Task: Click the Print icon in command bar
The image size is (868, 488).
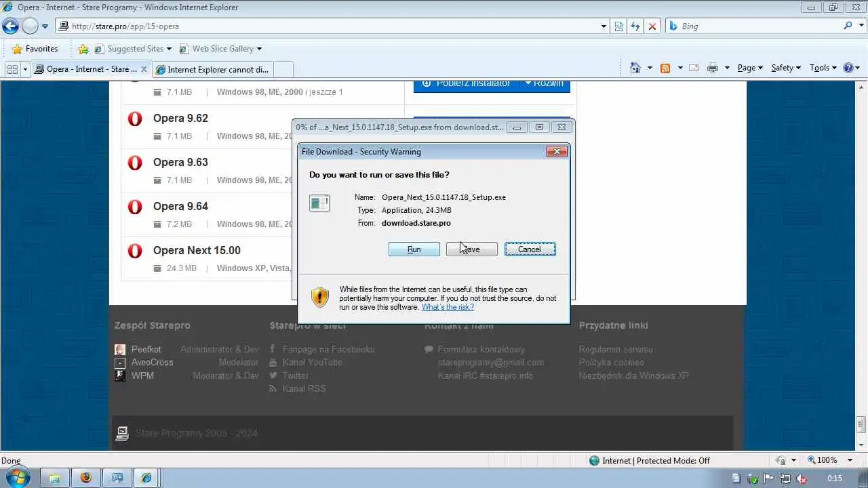Action: click(712, 68)
